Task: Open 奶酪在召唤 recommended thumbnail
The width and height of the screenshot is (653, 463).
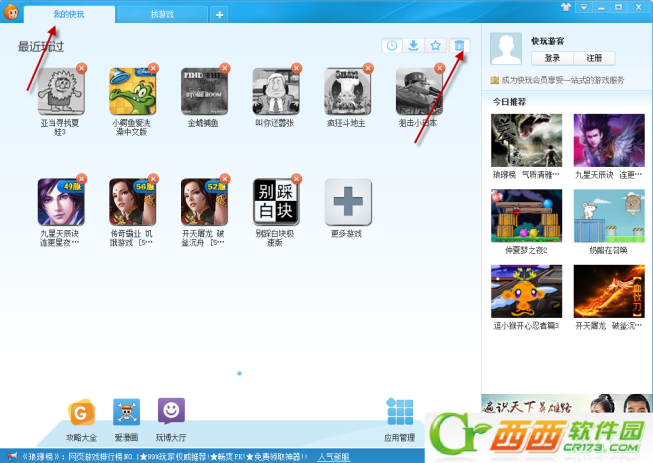Action: tap(609, 216)
